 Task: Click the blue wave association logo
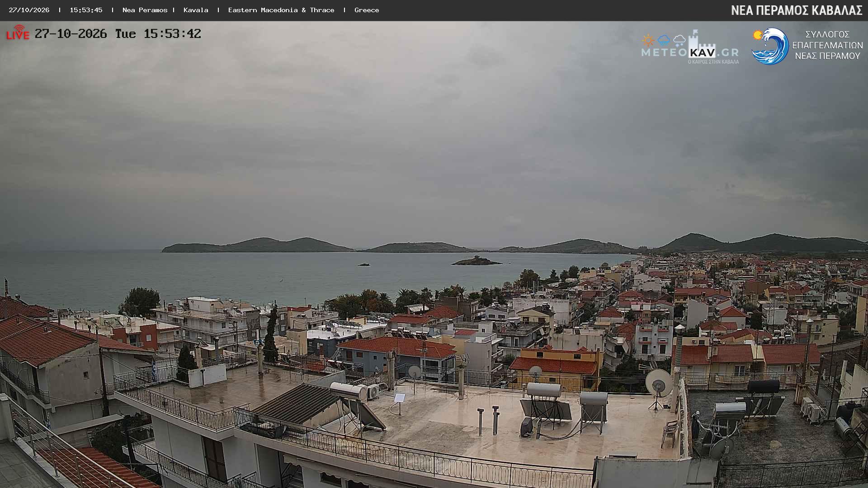pyautogui.click(x=770, y=46)
